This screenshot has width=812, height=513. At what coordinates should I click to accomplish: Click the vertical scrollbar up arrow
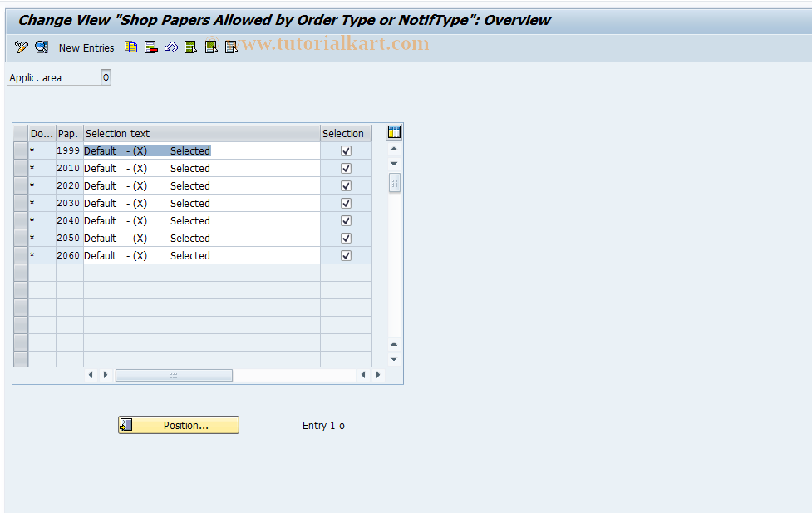[393, 150]
